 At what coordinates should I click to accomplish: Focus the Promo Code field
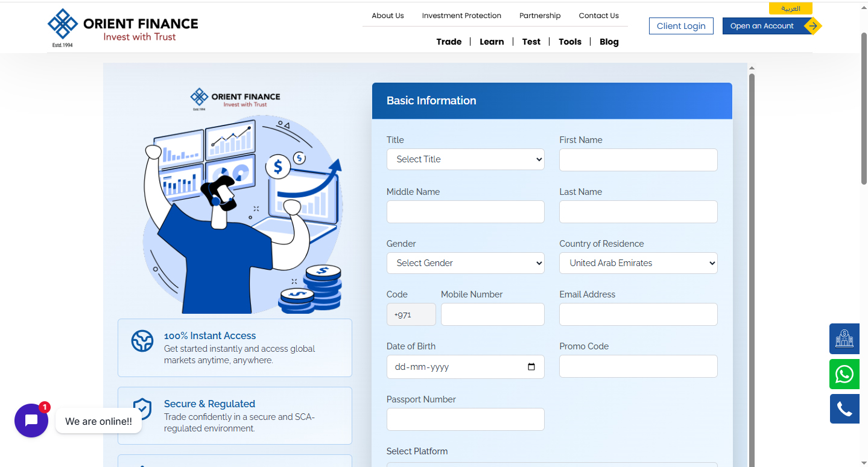click(638, 366)
